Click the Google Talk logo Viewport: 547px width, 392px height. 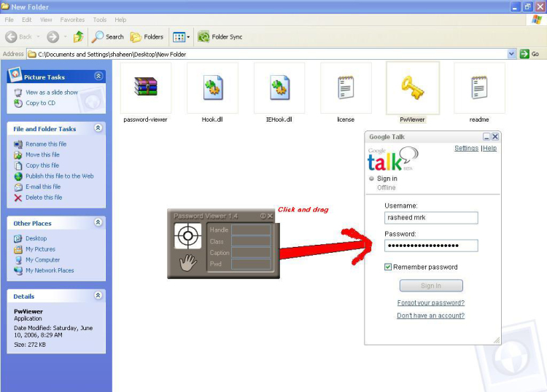393,160
